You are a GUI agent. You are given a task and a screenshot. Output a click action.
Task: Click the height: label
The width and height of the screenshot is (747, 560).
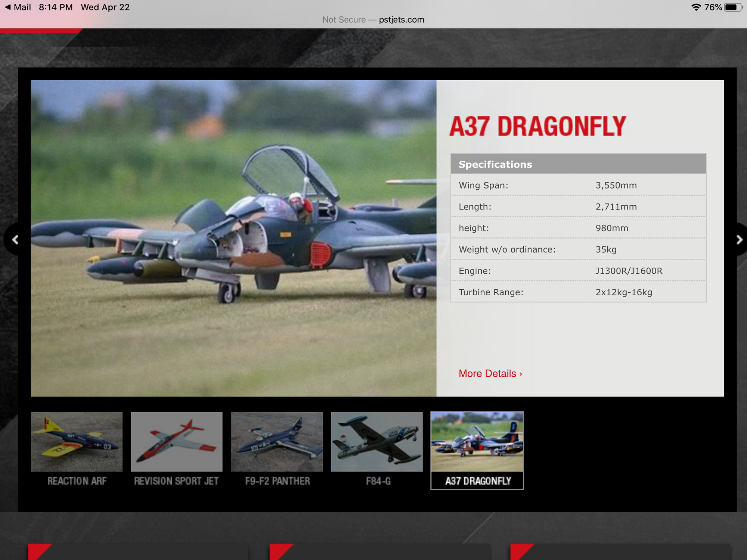tap(474, 228)
